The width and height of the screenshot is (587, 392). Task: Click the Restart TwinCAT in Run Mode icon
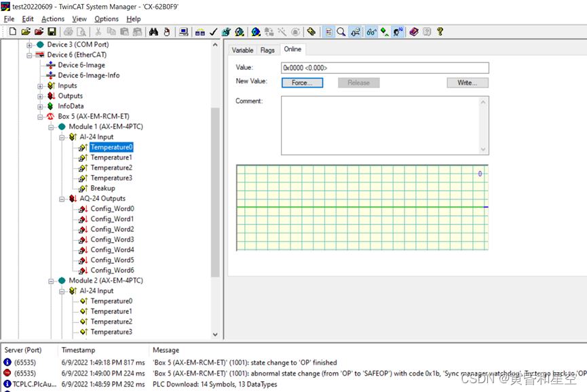point(240,32)
